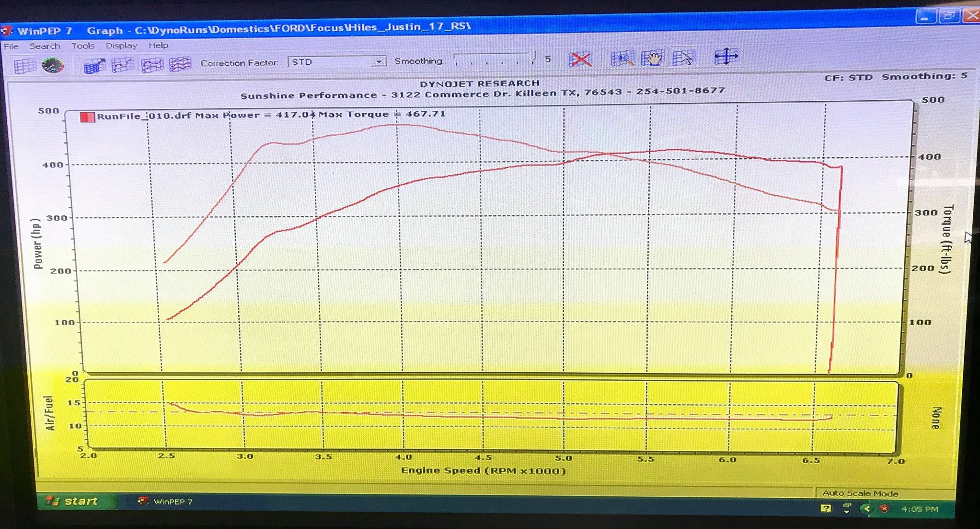Viewport: 980px width, 529px height.
Task: Open the Search menu
Action: [x=45, y=46]
